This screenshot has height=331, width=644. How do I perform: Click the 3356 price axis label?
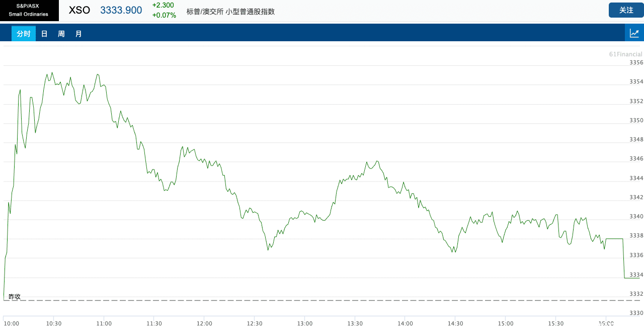(636, 62)
